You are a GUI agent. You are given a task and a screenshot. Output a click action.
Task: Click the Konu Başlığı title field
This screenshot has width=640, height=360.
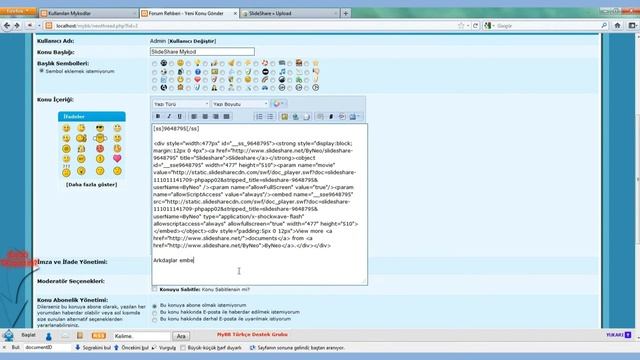(x=202, y=52)
